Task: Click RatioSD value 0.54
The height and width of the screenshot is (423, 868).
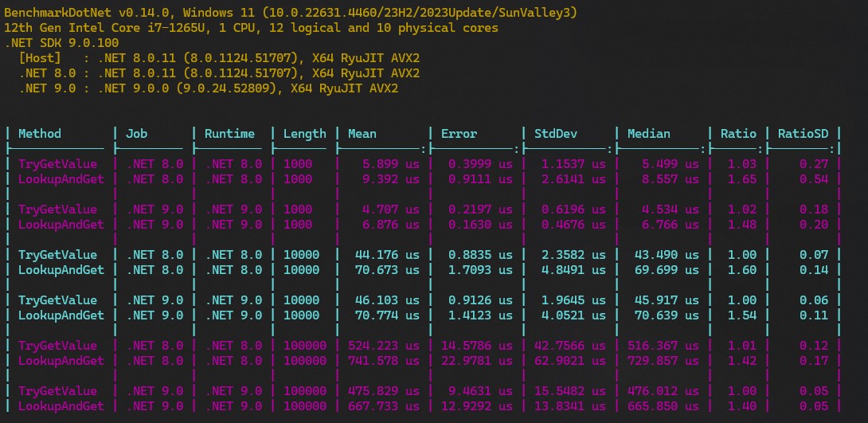Action: click(x=815, y=178)
